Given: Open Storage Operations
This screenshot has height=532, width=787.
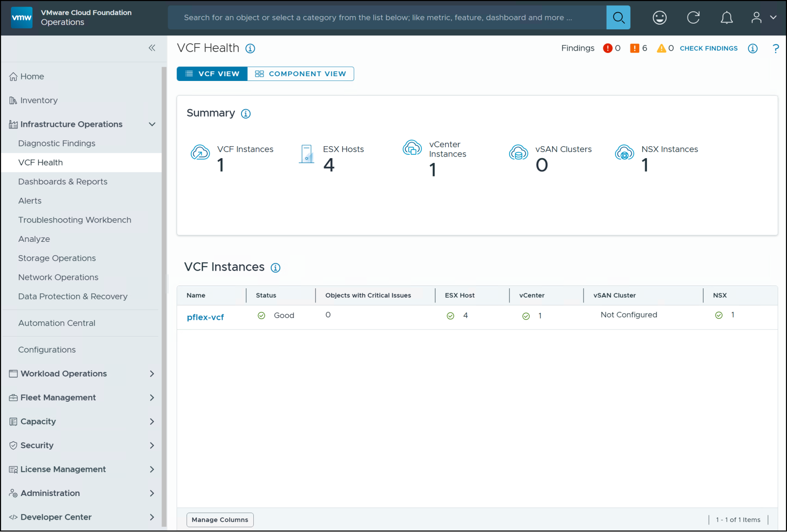Looking at the screenshot, I should [x=57, y=258].
